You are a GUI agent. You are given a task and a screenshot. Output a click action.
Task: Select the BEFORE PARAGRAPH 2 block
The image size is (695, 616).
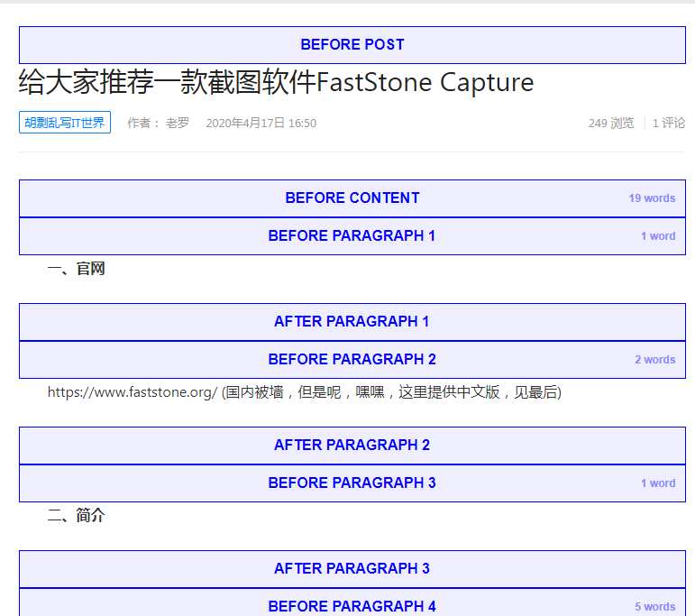(x=352, y=360)
